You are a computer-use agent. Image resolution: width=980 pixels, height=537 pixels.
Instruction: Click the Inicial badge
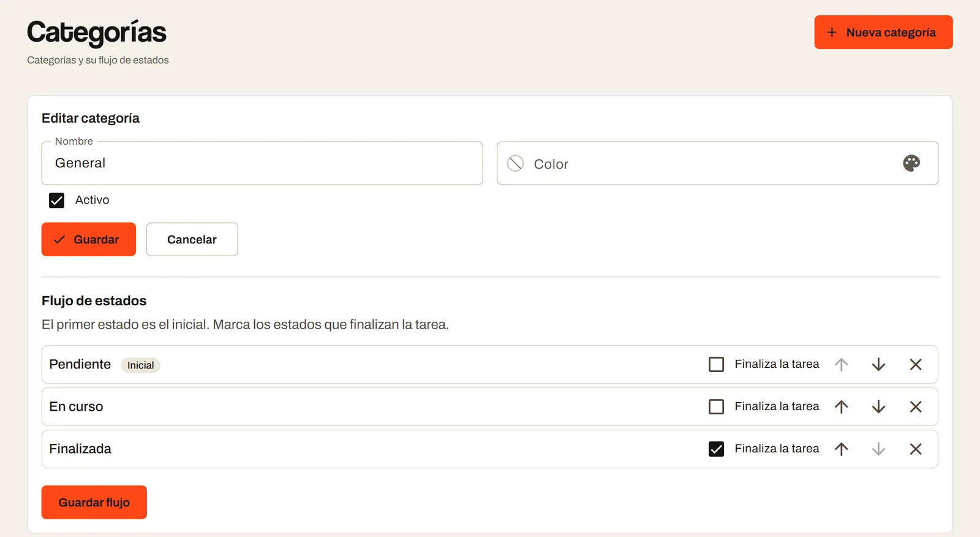[x=140, y=365]
